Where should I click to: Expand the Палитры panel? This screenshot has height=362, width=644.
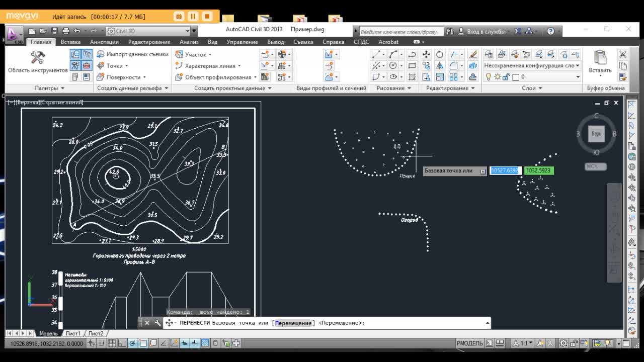pyautogui.click(x=49, y=88)
